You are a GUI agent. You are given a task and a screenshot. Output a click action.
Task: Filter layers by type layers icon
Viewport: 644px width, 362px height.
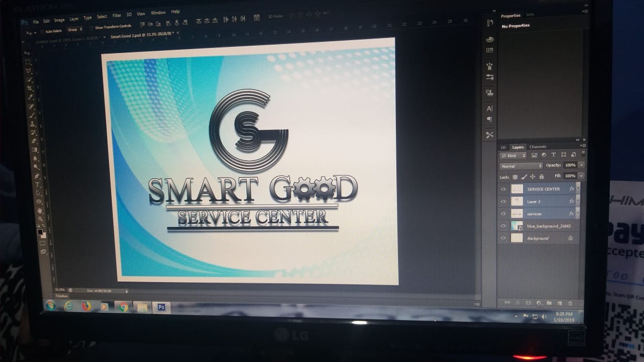pos(553,155)
